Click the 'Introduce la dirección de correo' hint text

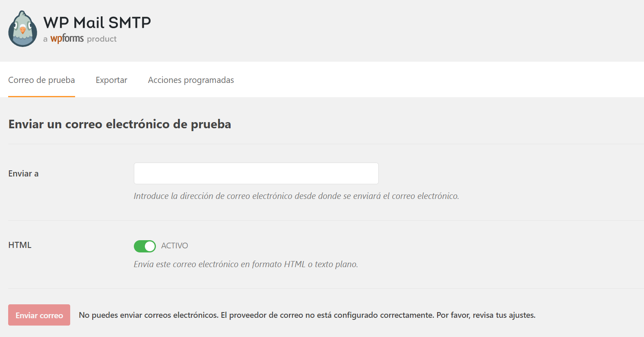tap(296, 196)
